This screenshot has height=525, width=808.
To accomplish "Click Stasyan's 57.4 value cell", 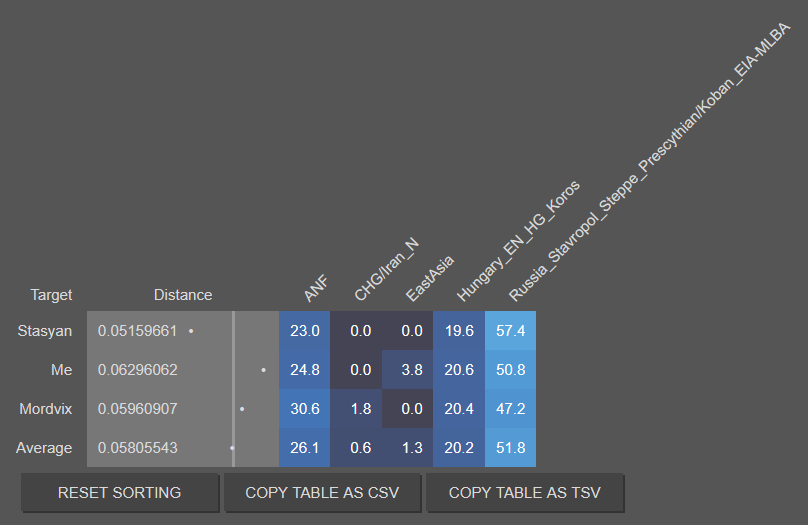I will (510, 331).
